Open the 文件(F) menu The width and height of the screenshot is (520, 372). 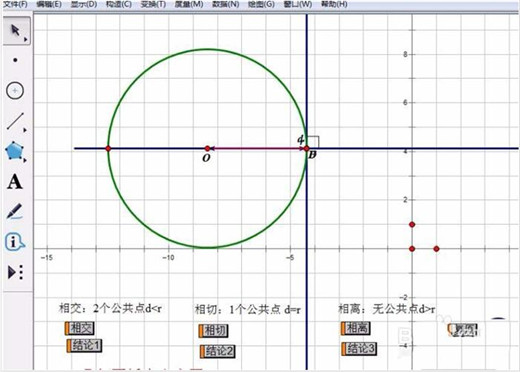pos(15,4)
